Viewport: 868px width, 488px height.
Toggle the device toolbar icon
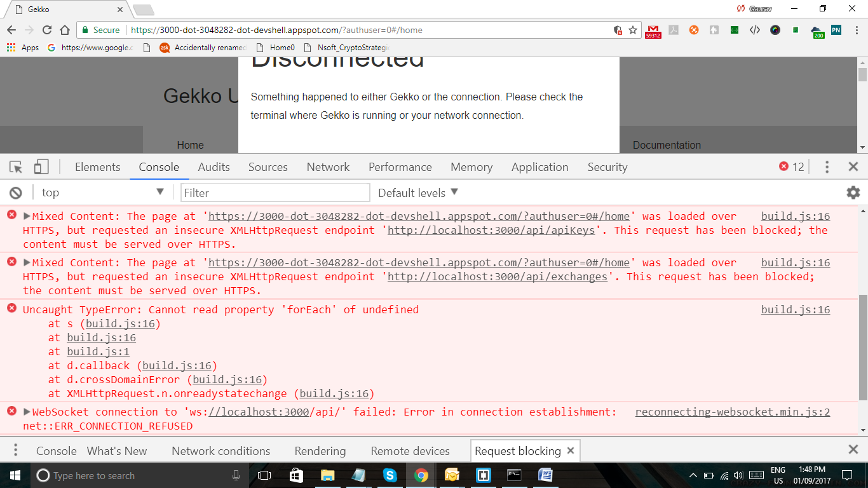pos(41,167)
